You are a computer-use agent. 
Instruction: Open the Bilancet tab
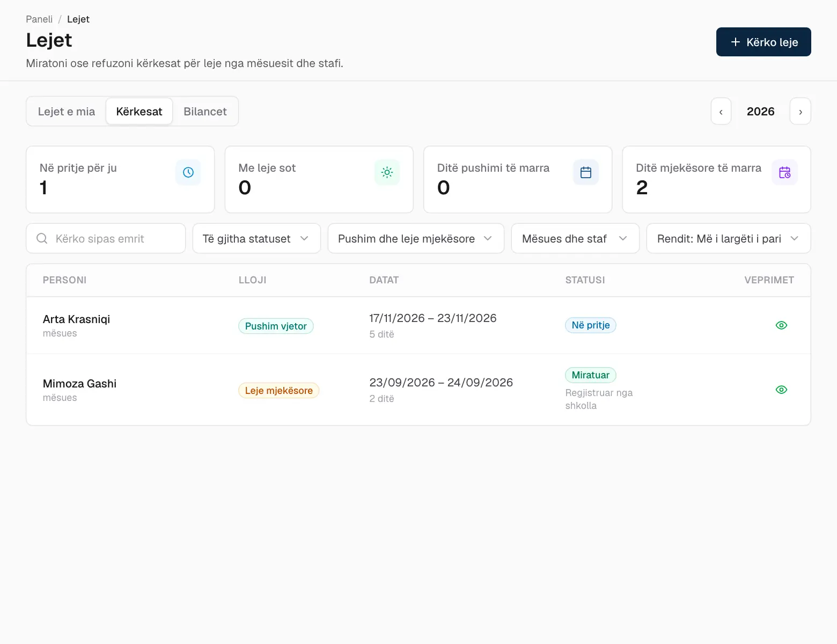point(205,112)
